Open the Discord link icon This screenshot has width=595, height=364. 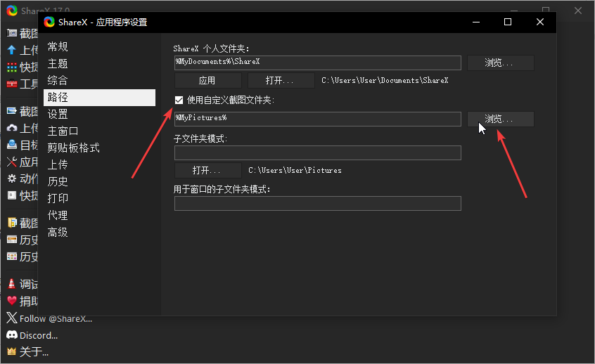[x=11, y=335]
